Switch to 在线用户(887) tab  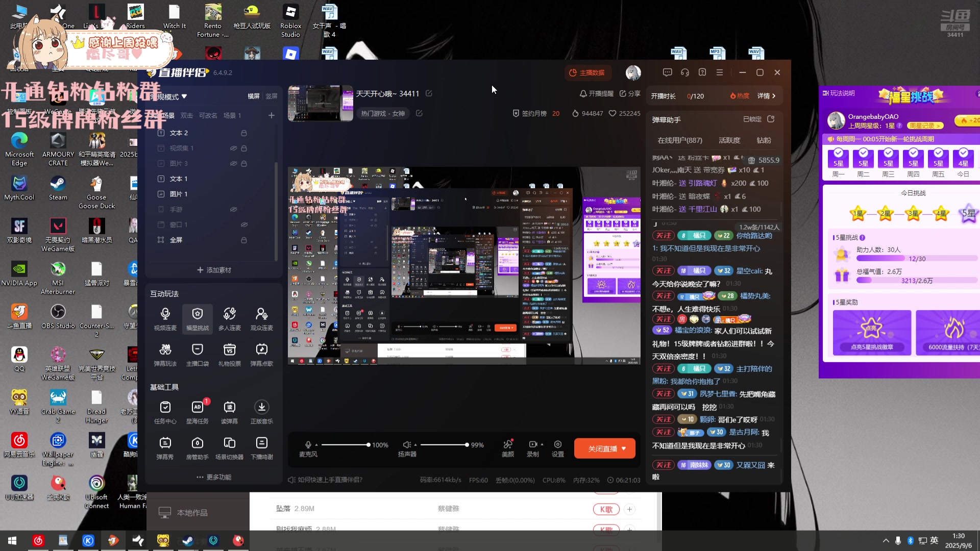(x=680, y=140)
